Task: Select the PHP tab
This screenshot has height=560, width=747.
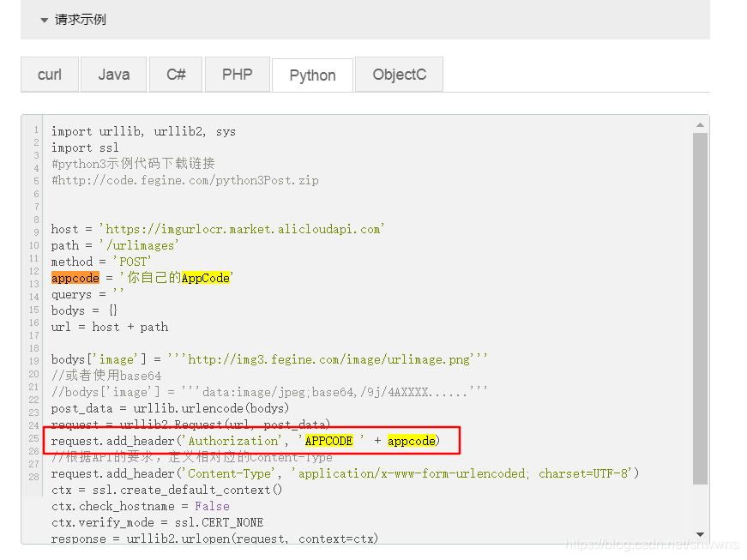Action: [238, 75]
